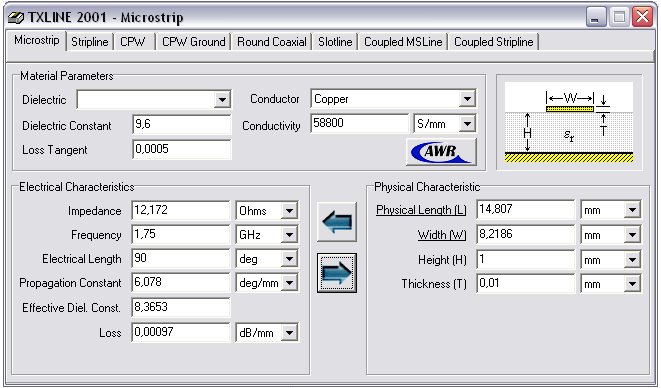661x388 pixels.
Task: Open the Frequency GHz unit dropdown
Action: (290, 234)
